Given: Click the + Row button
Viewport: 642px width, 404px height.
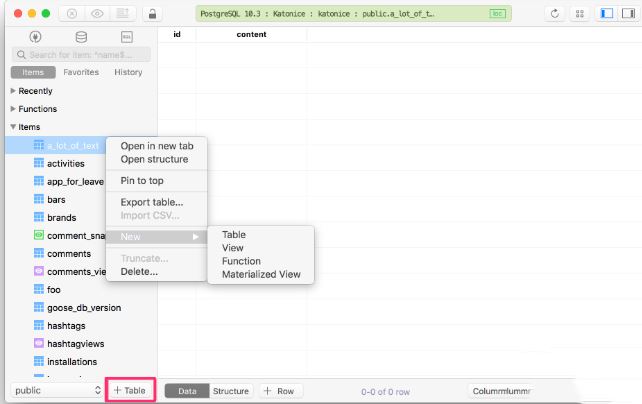Looking at the screenshot, I should tap(280, 391).
